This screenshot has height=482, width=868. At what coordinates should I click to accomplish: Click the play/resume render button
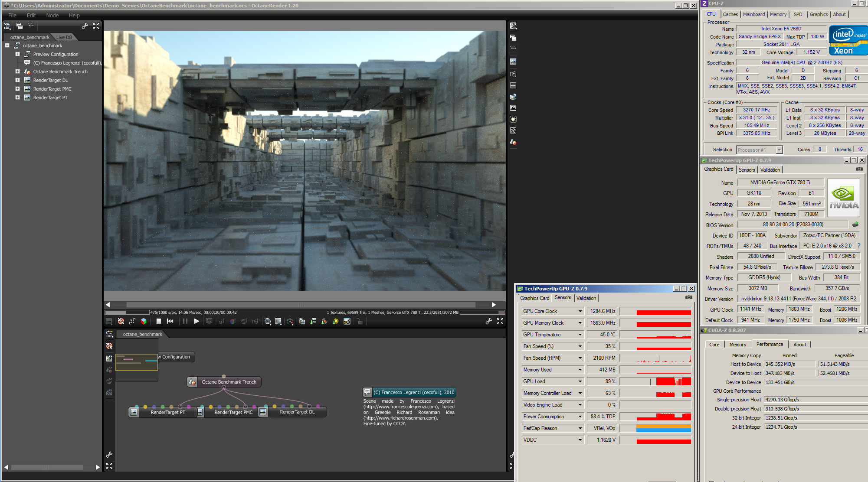click(x=197, y=321)
